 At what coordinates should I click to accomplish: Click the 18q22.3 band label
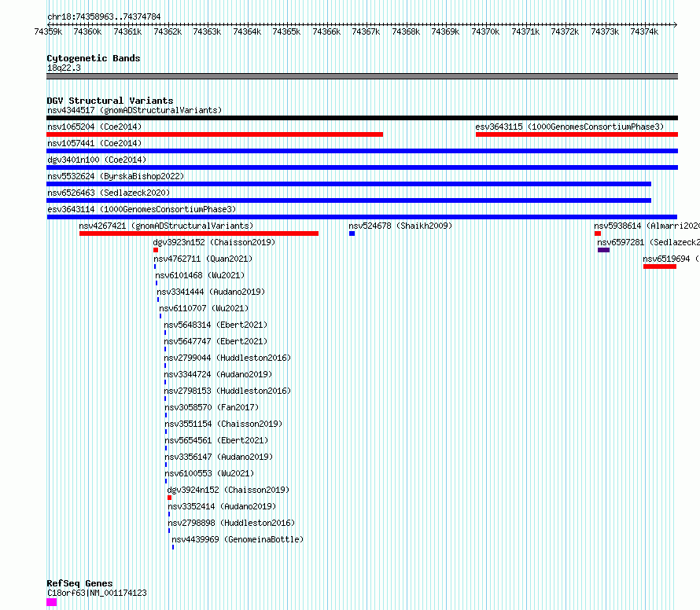(64, 68)
